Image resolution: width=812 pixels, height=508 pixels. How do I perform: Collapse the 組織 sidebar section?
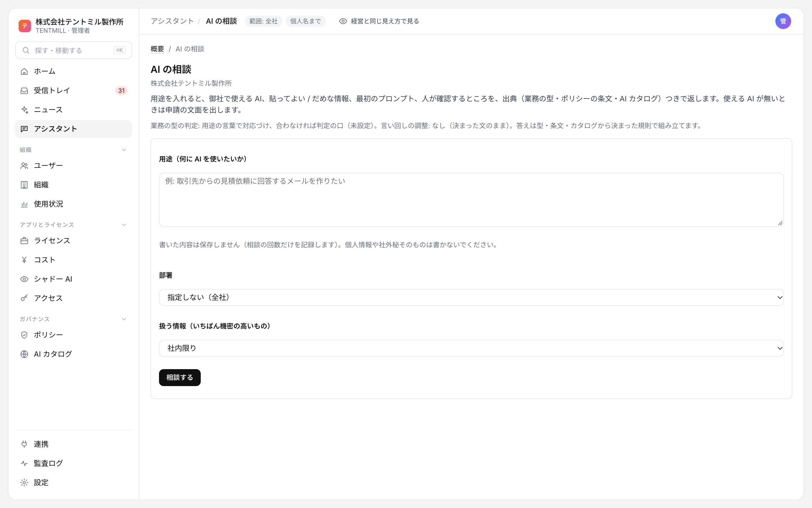[x=124, y=150]
